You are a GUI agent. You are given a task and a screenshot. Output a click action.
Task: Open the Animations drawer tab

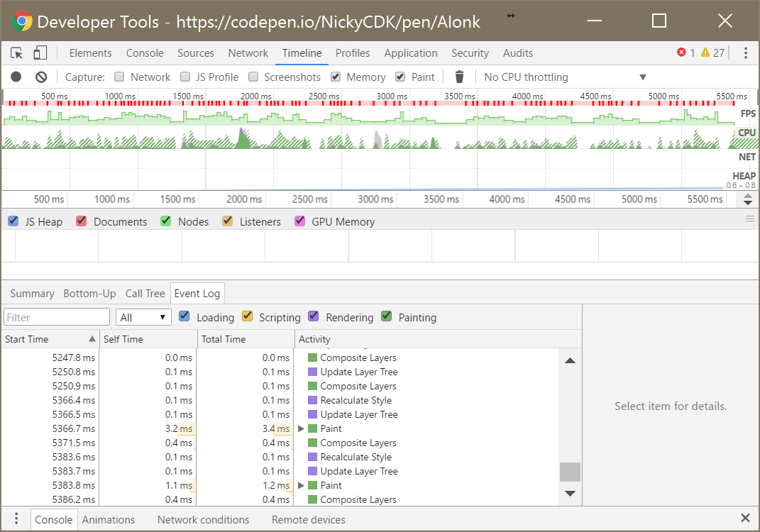[x=109, y=519]
